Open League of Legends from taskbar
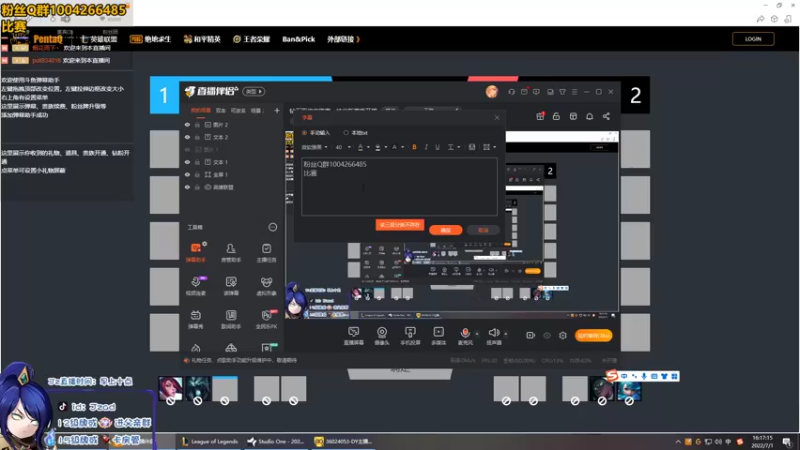 pyautogui.click(x=210, y=441)
